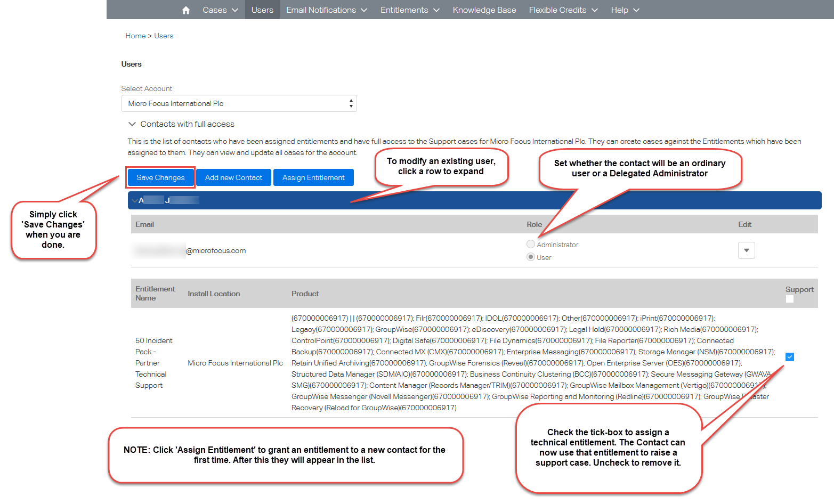Click the Users breadcrumb link
This screenshot has height=504, width=834.
click(x=164, y=36)
